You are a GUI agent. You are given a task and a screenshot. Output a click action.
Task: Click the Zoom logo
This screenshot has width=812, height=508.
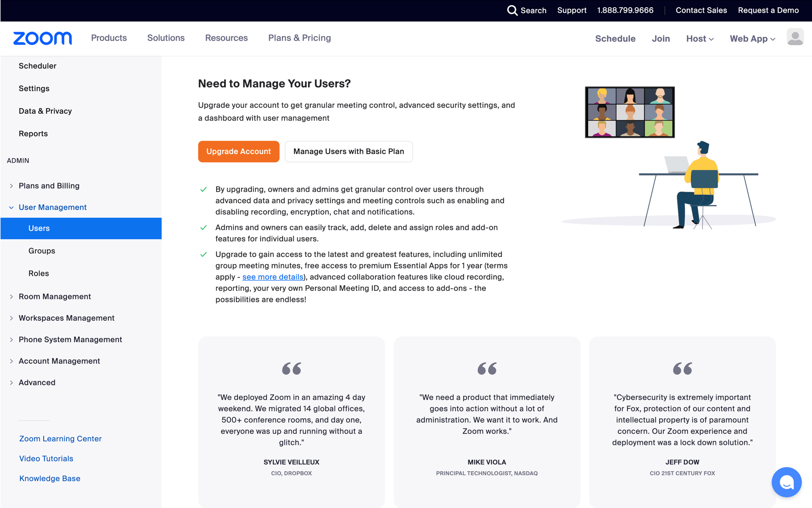point(42,38)
